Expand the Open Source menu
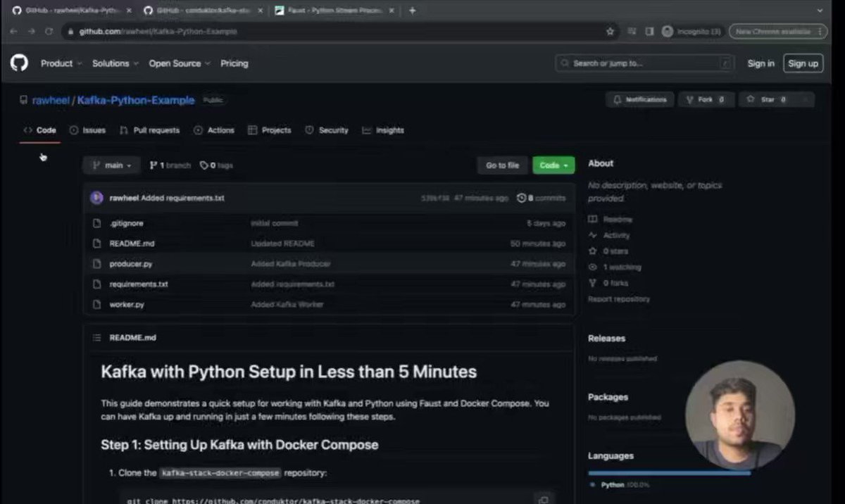Screen dimensions: 845x504 coord(180,63)
